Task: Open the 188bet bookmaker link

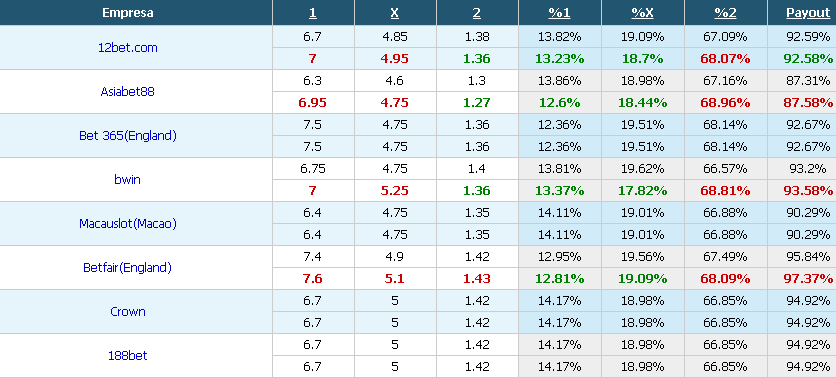Action: pos(127,356)
